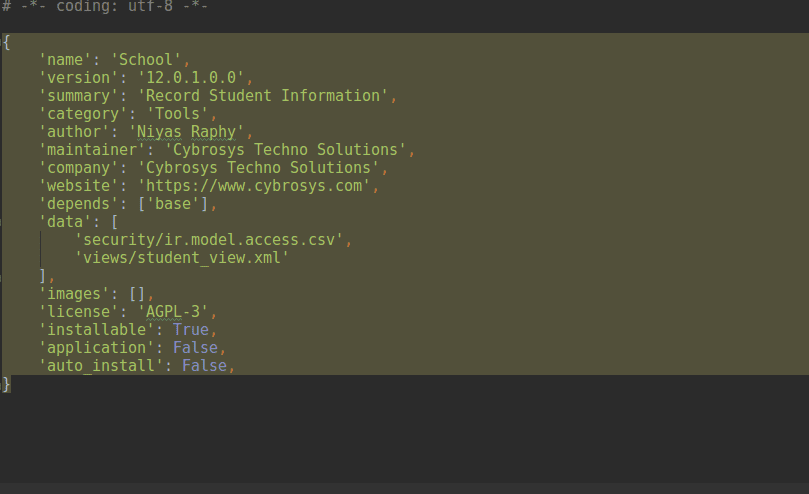Place cursor at the closing curly brace
The image size is (809, 494).
[7, 384]
